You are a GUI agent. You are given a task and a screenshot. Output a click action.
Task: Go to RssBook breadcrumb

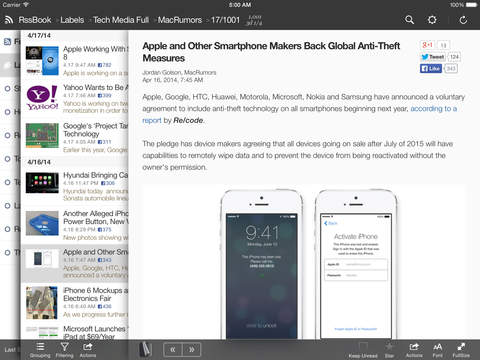point(35,20)
